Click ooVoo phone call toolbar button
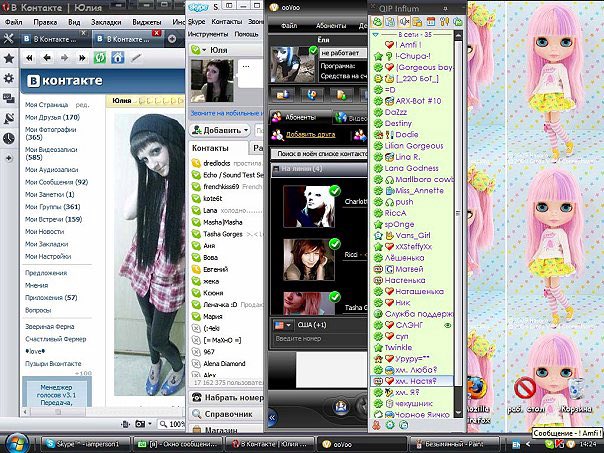Viewport: 604px width, 453px height. (x=312, y=95)
